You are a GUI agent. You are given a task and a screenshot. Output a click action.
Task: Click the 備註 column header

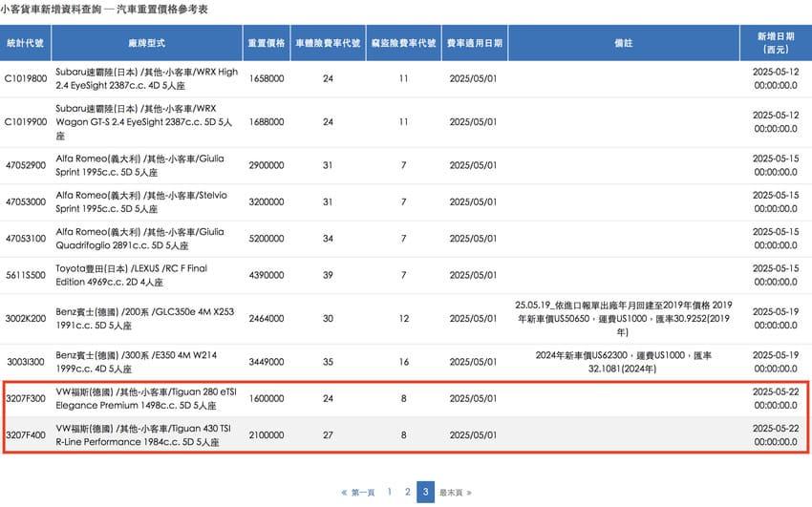coord(624,43)
